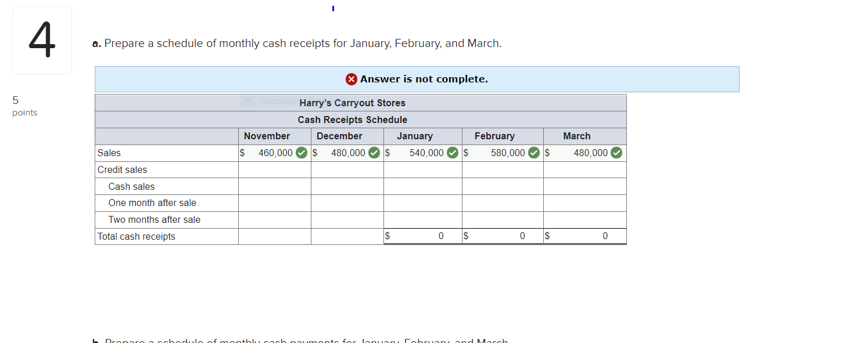
Task: Click the green checkmark beside January 540,000
Action: [453, 153]
